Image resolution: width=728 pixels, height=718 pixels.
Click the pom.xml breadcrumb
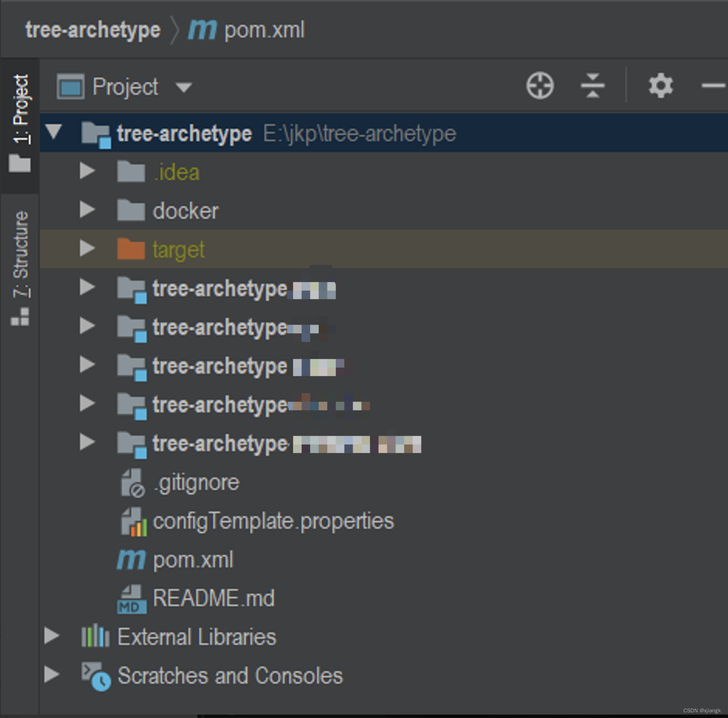tap(264, 30)
